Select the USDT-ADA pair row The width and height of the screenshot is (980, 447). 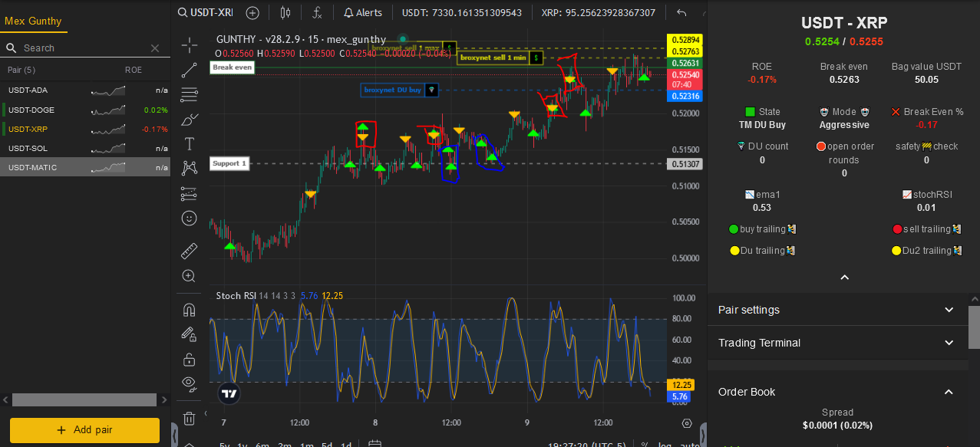point(85,90)
